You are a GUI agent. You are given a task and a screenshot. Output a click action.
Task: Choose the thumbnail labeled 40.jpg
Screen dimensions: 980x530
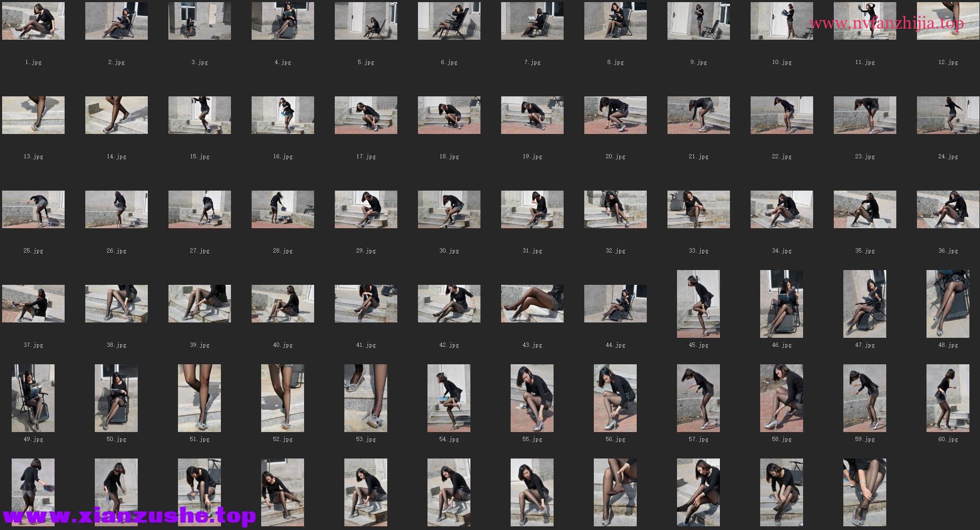click(283, 303)
